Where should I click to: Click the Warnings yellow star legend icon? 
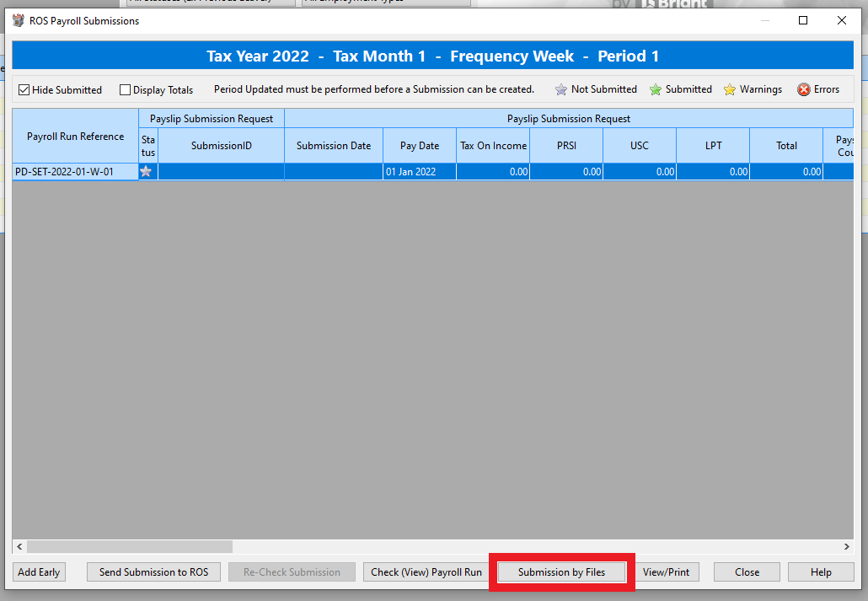tap(730, 89)
